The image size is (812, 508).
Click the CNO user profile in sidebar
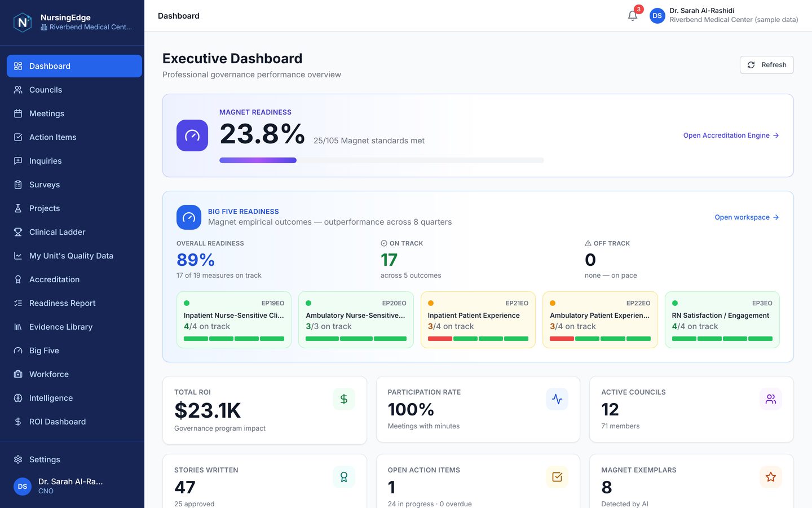click(72, 486)
